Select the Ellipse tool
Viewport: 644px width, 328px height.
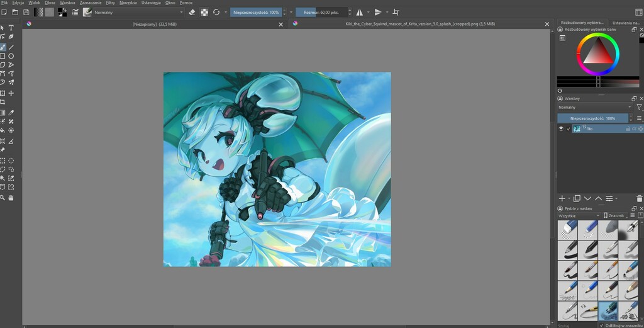click(11, 56)
